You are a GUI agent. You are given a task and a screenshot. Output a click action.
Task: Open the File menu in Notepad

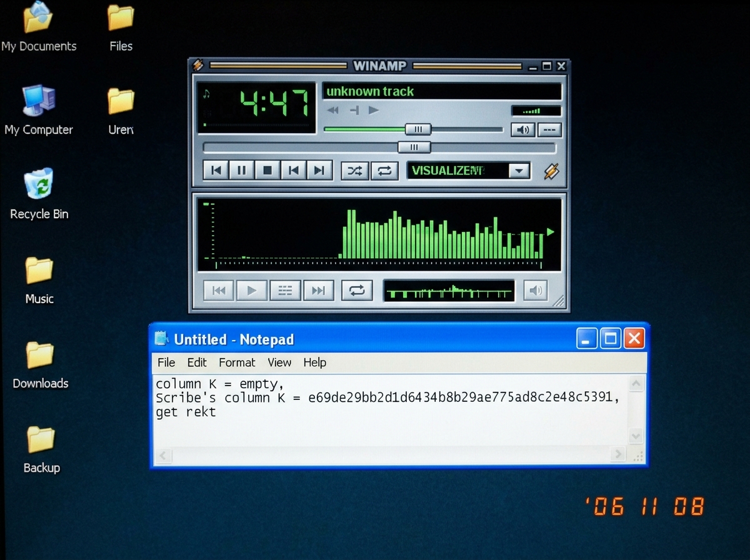pos(166,362)
